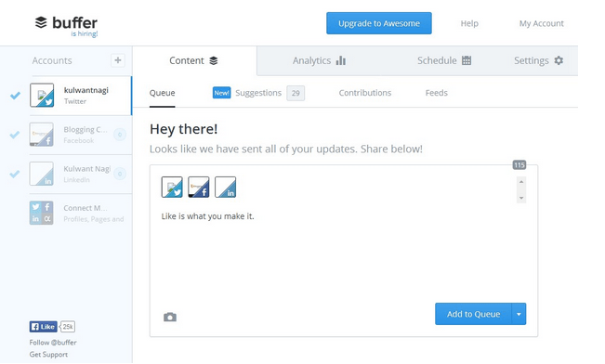
Task: Click the Accounts sidebar heading
Action: tap(52, 60)
